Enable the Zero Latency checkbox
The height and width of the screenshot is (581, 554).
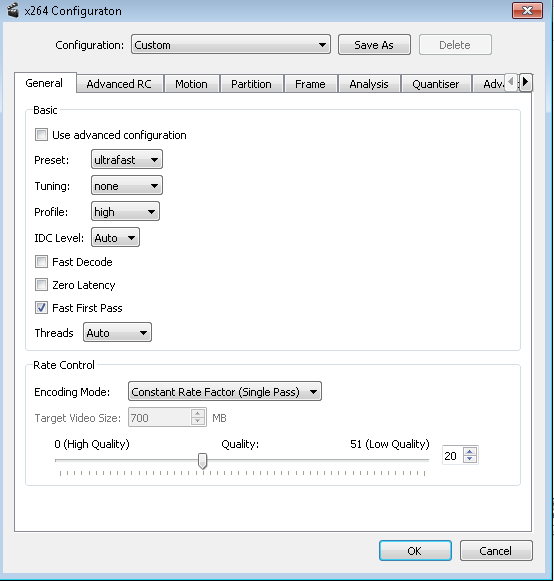[x=41, y=285]
